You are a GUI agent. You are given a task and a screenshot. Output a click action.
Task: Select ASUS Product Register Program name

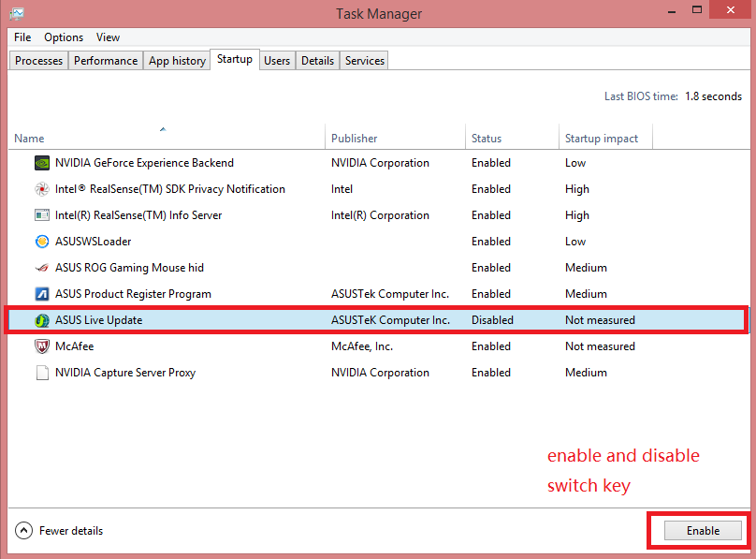[x=133, y=294]
